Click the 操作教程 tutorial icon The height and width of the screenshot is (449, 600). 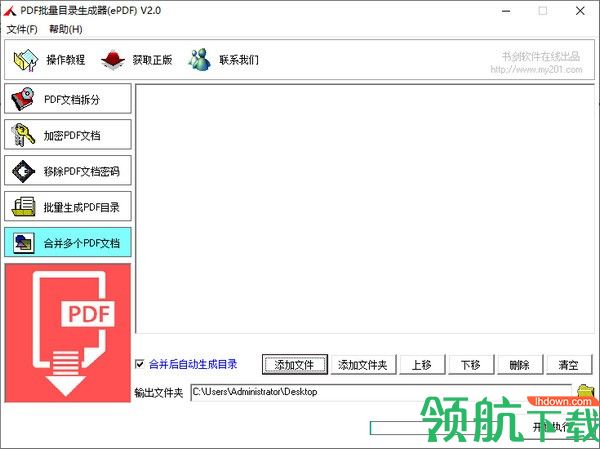pos(26,60)
